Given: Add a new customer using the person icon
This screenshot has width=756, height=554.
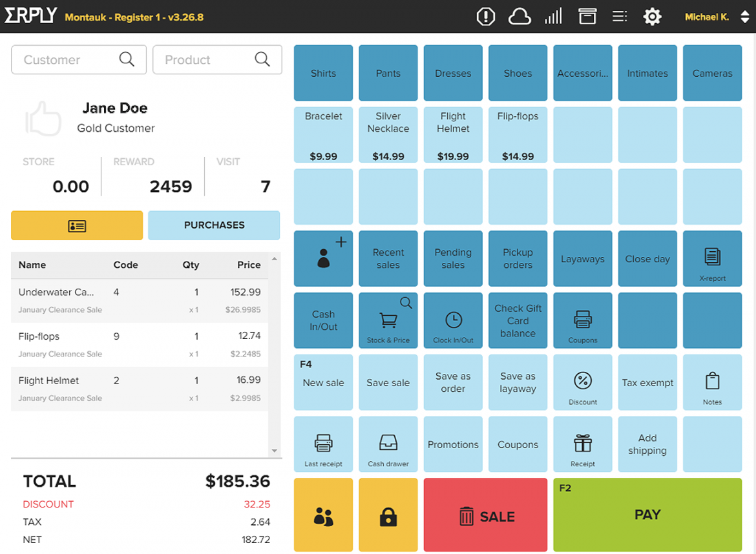Looking at the screenshot, I should point(323,258).
